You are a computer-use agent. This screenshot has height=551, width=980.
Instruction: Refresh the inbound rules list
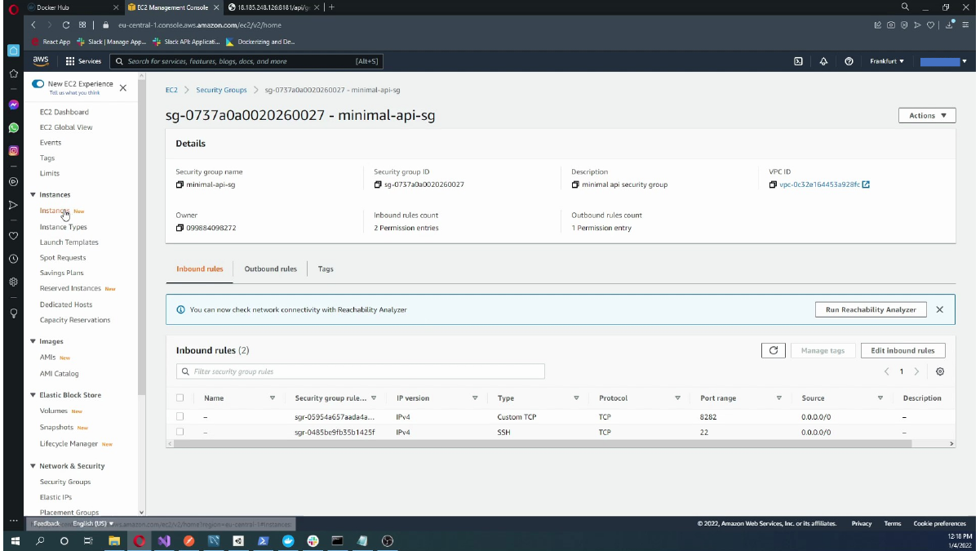[x=774, y=350]
